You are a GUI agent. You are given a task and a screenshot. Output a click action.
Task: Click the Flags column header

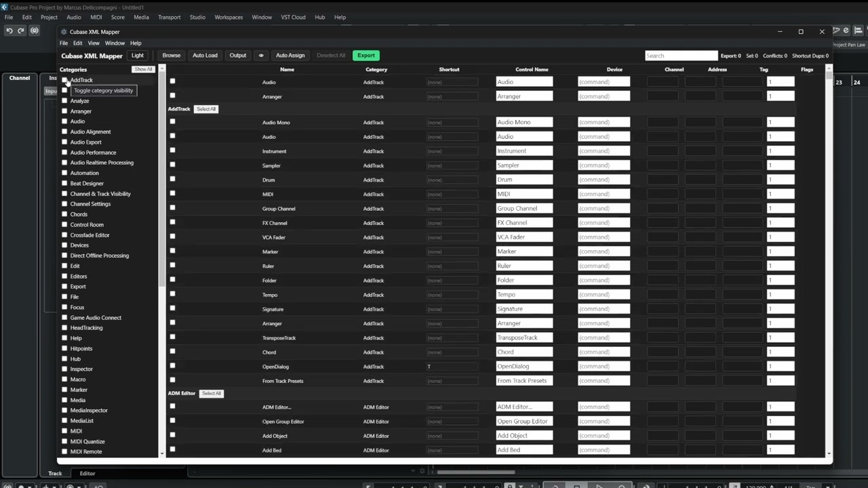[807, 69]
